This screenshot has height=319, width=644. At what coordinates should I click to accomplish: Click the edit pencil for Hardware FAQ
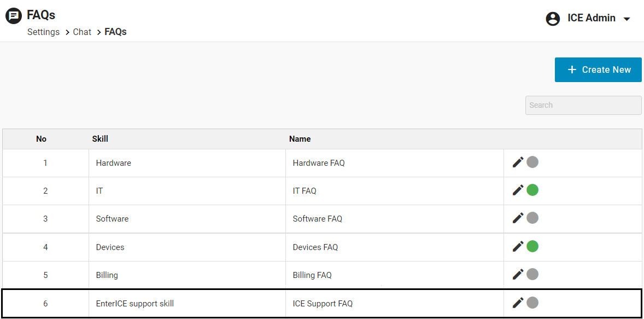point(518,162)
